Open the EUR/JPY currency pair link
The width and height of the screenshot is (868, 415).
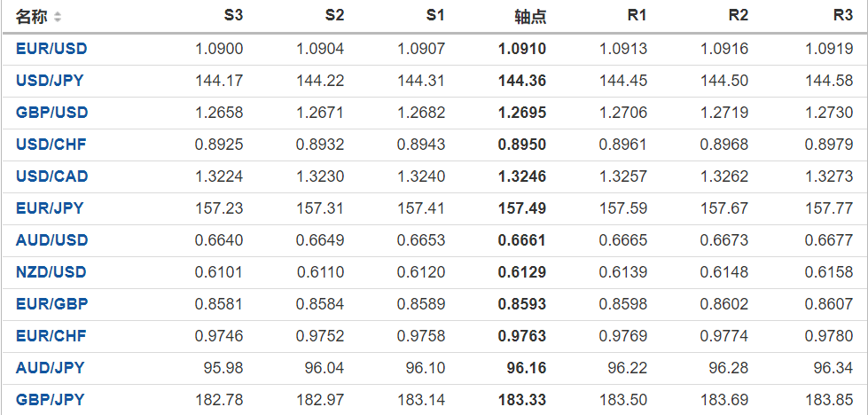tap(50, 208)
